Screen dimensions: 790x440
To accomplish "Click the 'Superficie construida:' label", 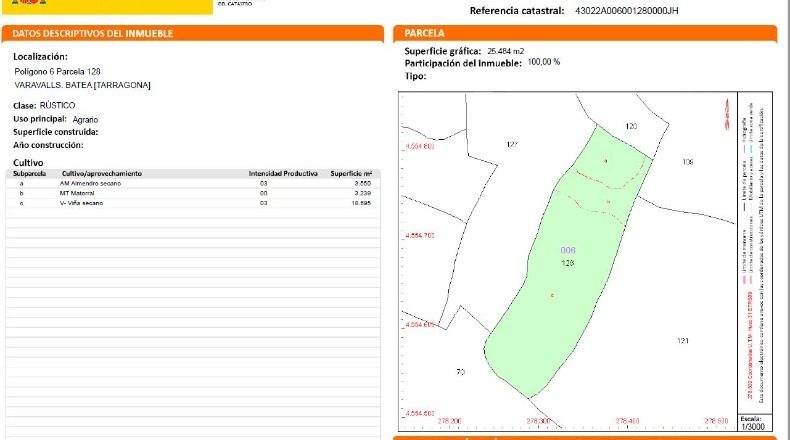I will point(55,132).
